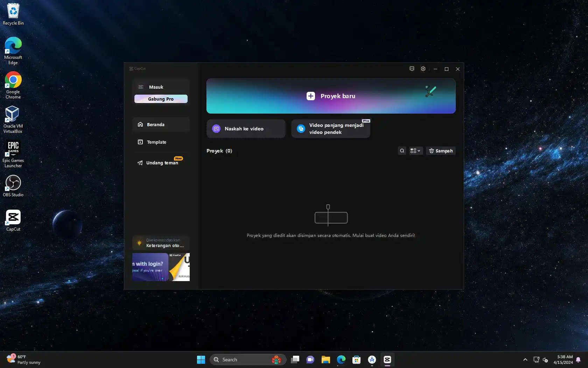Click the purple Naskah ke video icon
The width and height of the screenshot is (588, 368).
tap(216, 129)
